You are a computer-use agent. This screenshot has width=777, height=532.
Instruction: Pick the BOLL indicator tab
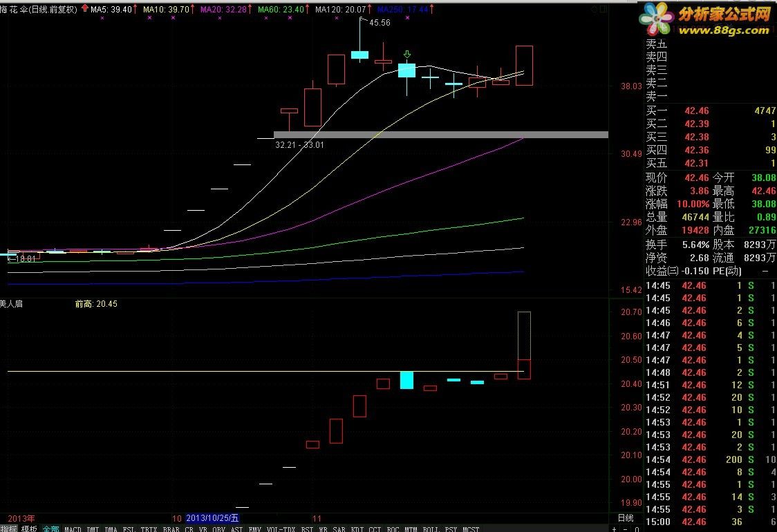(x=431, y=529)
